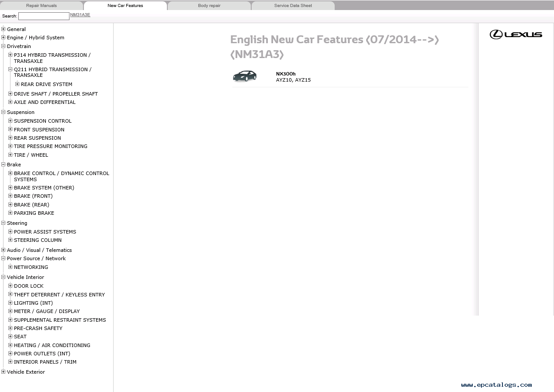Expand the PRE-CRASH SAFETY node
The width and height of the screenshot is (554, 392).
[10, 328]
